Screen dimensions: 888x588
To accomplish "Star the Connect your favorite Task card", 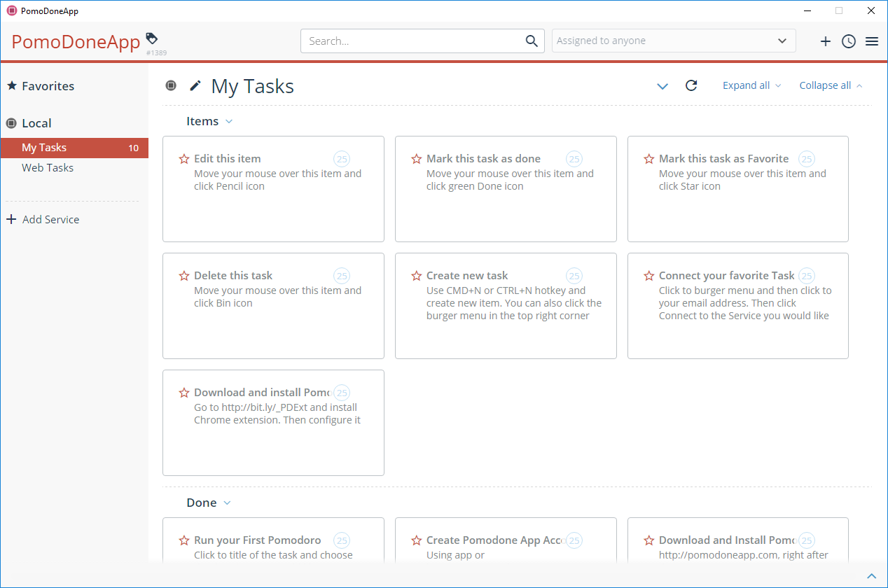I will pos(649,276).
